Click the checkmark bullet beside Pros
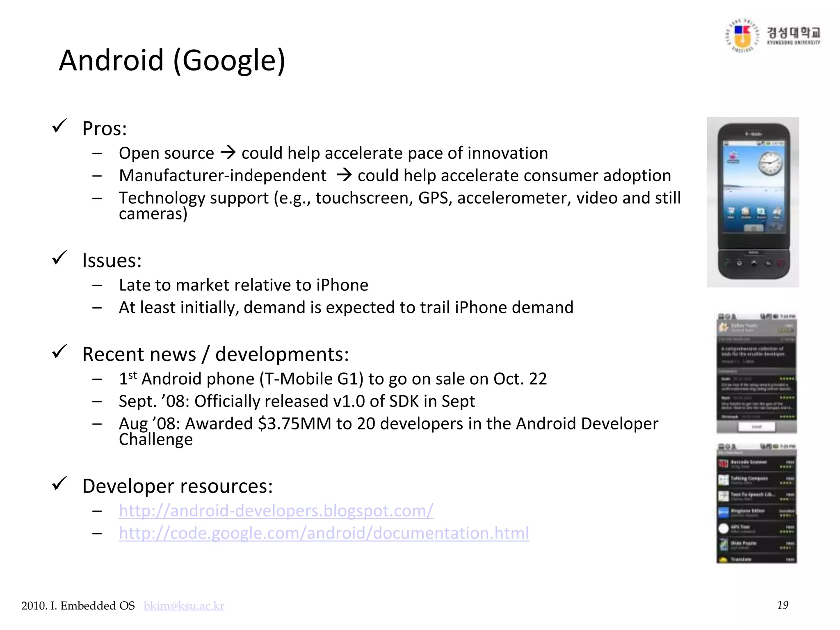The image size is (840, 630). [x=59, y=126]
